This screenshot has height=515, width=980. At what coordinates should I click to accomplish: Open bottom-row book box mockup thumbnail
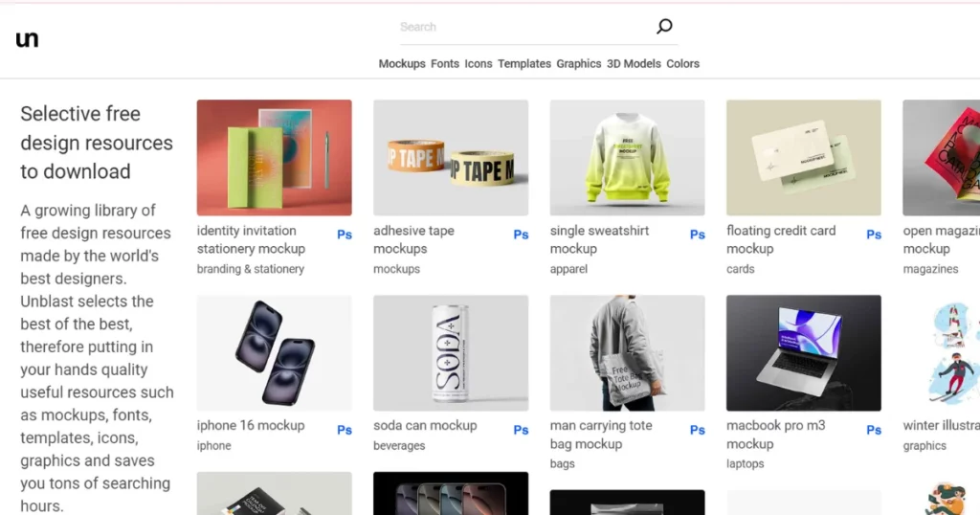pos(275,494)
